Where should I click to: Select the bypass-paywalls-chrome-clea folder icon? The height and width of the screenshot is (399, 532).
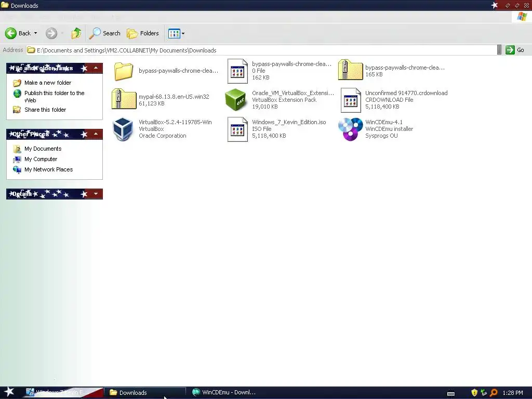124,71
